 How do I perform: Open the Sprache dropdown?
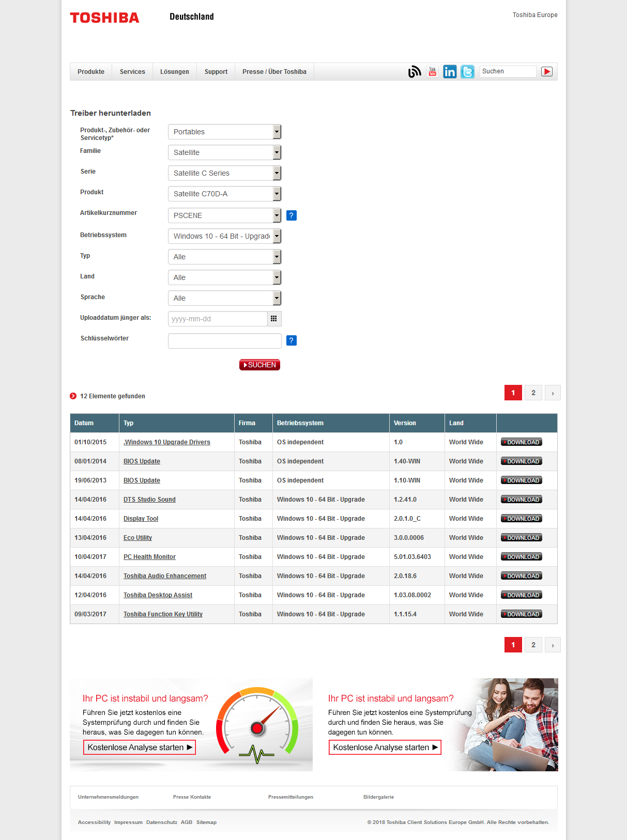tap(224, 298)
